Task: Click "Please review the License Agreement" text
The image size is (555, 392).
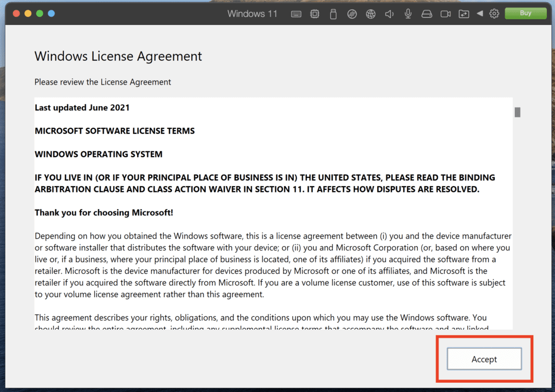Action: [x=102, y=82]
